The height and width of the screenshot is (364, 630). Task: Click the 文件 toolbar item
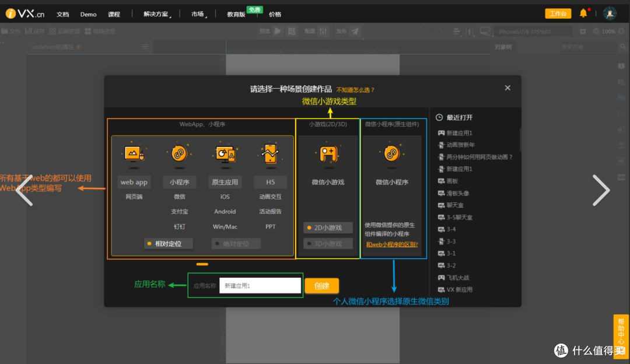click(x=11, y=31)
